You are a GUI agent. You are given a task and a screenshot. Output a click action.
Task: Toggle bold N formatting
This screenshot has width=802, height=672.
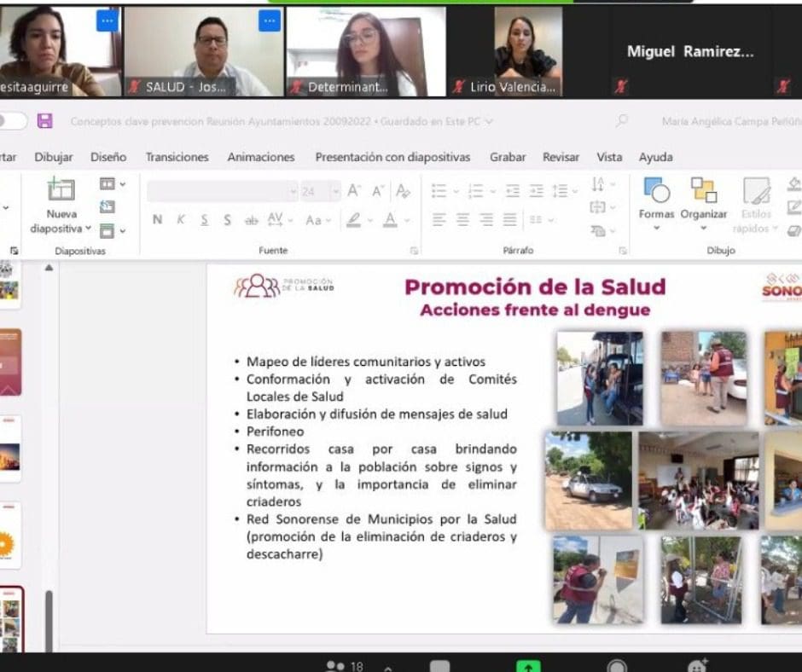(x=158, y=220)
